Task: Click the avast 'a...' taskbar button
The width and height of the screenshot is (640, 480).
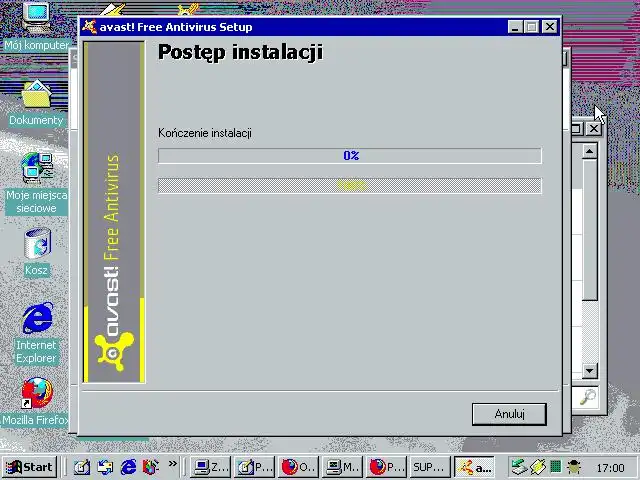Action: coord(474,467)
